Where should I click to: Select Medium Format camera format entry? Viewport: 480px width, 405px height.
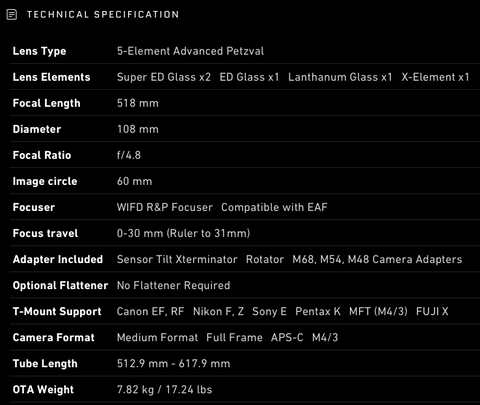click(157, 337)
